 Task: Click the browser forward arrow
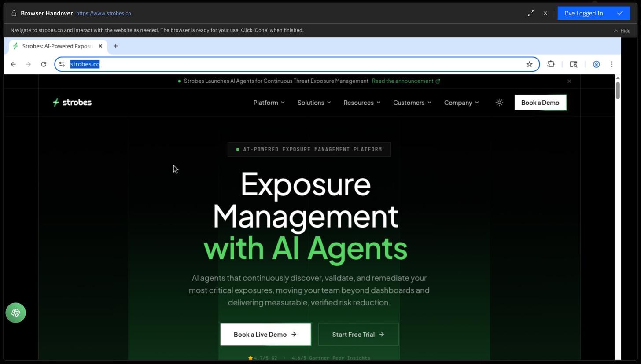pos(28,64)
